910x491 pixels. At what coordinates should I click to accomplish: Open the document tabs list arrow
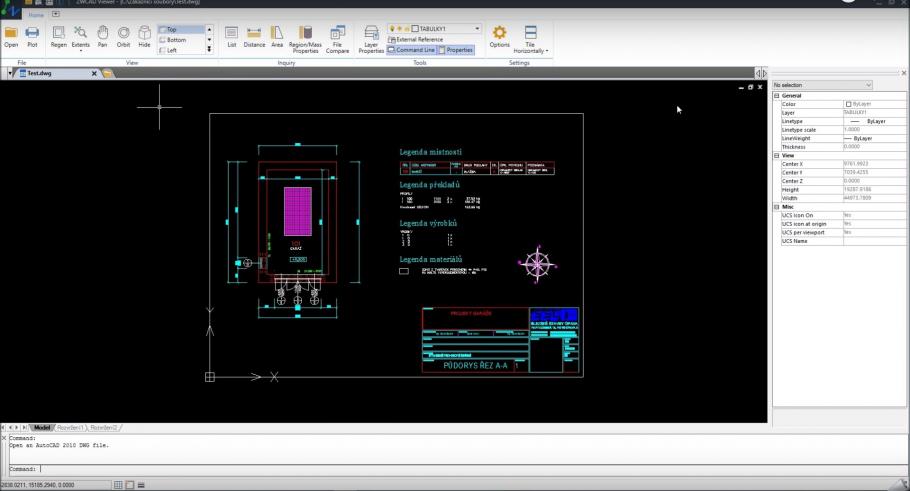click(x=10, y=73)
